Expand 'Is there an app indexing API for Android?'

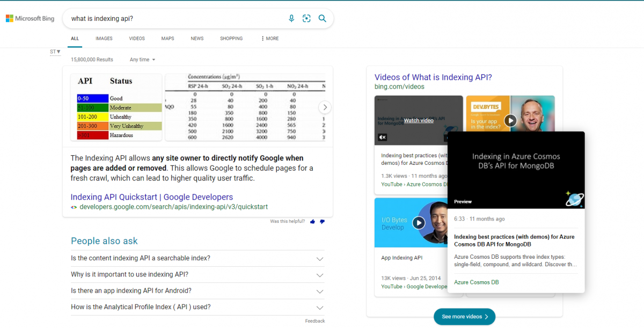197,291
